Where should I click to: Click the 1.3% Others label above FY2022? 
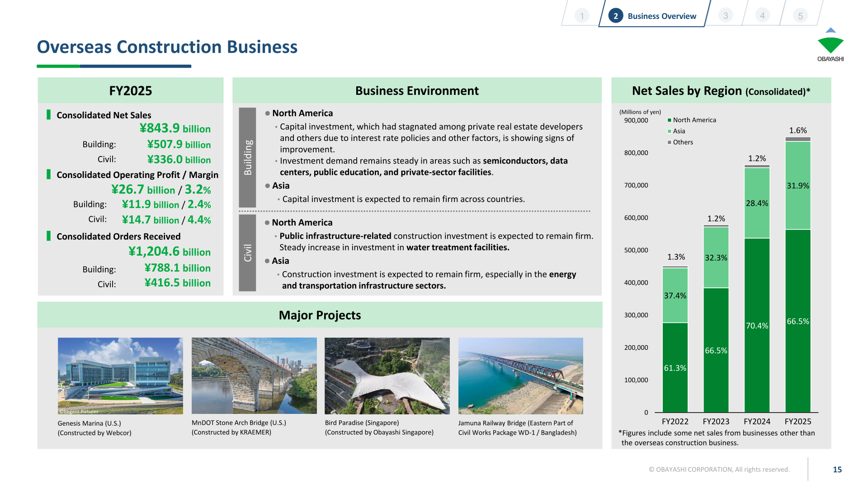[x=676, y=257]
